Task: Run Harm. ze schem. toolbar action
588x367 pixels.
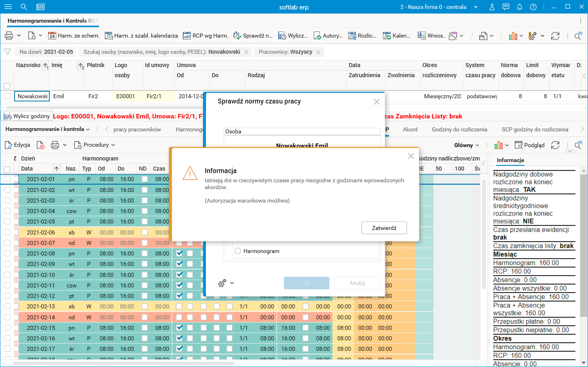Action: coord(74,36)
